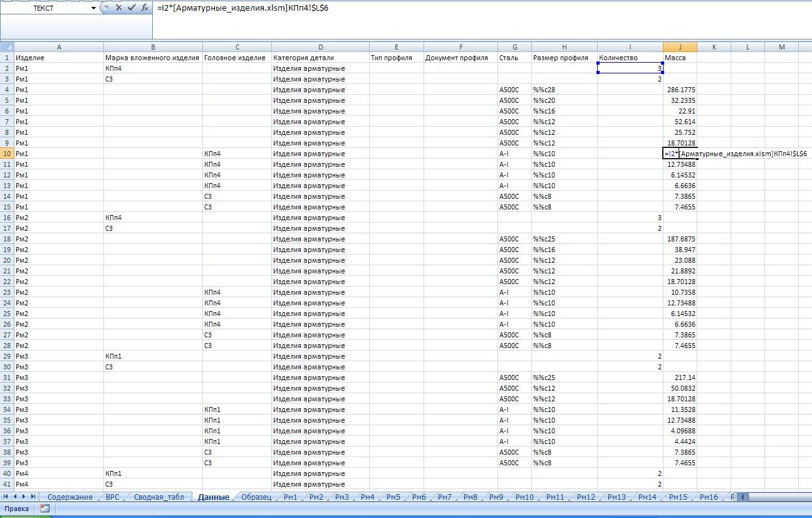Select row 29 by its row header
This screenshot has width=812, height=518.
pyautogui.click(x=7, y=356)
